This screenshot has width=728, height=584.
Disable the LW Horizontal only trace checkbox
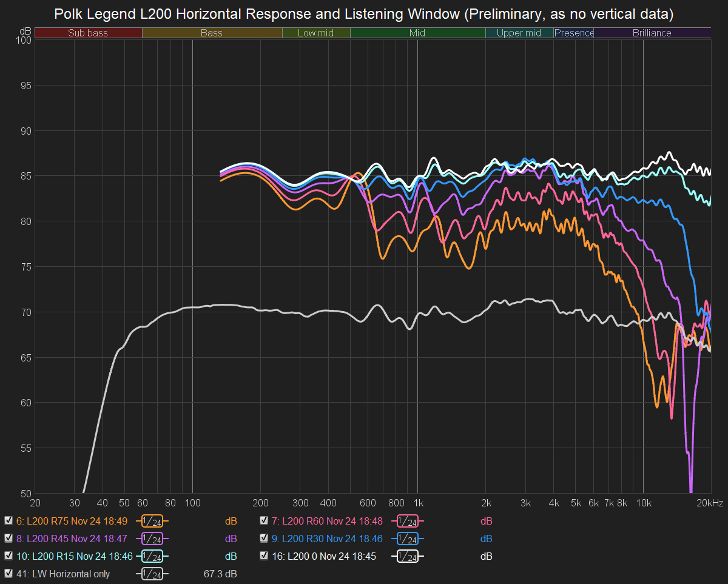8,574
